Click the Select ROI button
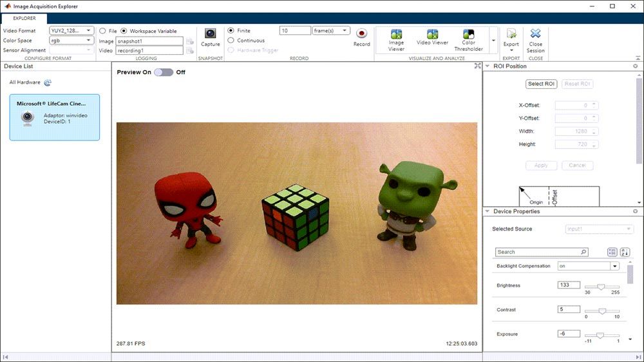This screenshot has height=362, width=644. pyautogui.click(x=541, y=84)
